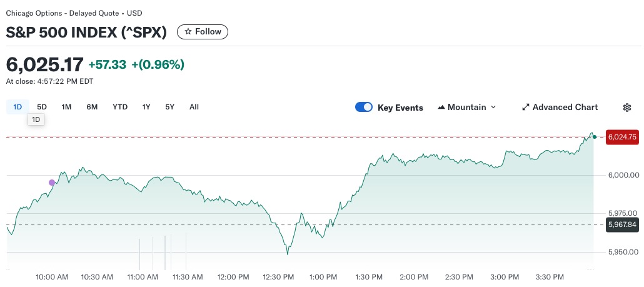Switch chart to 1Y range
644x287 pixels.
pyautogui.click(x=146, y=107)
